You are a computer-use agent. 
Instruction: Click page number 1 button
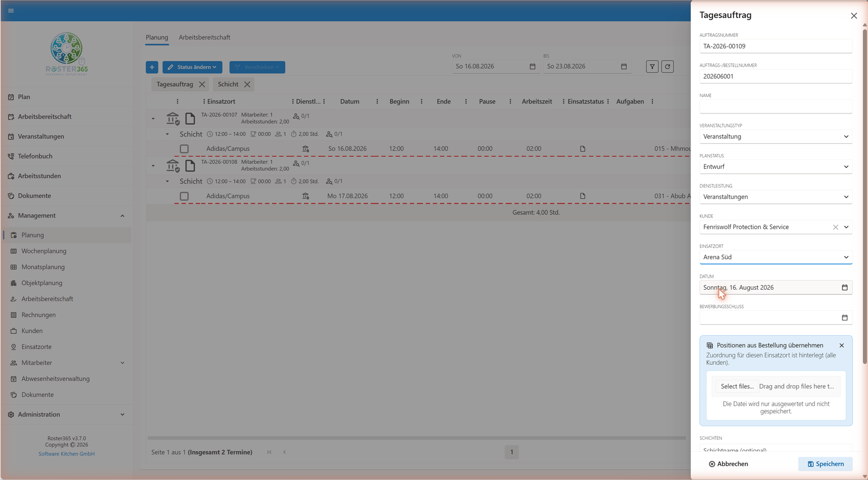[512, 452]
